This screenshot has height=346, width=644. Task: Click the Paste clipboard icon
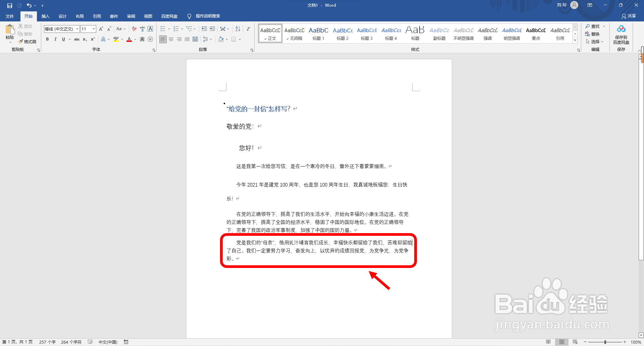pyautogui.click(x=10, y=30)
